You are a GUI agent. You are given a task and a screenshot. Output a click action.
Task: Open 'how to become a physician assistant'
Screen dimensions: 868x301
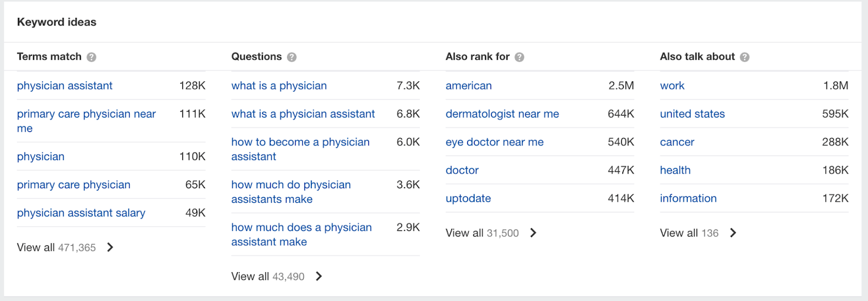point(300,149)
